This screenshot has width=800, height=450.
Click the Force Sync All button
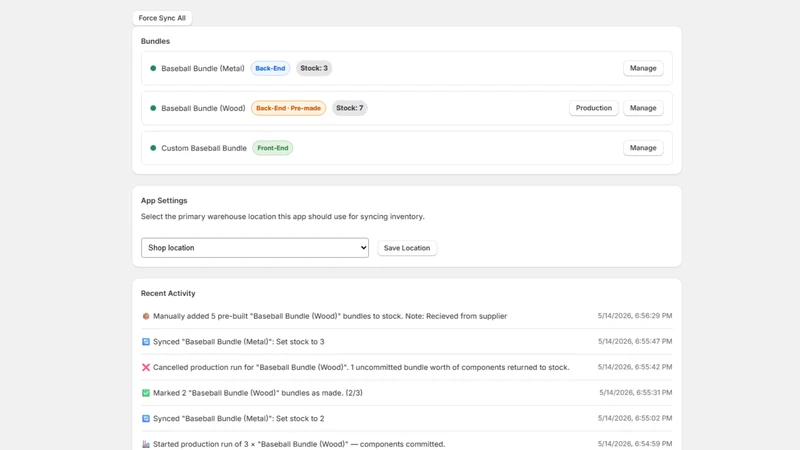pyautogui.click(x=162, y=18)
